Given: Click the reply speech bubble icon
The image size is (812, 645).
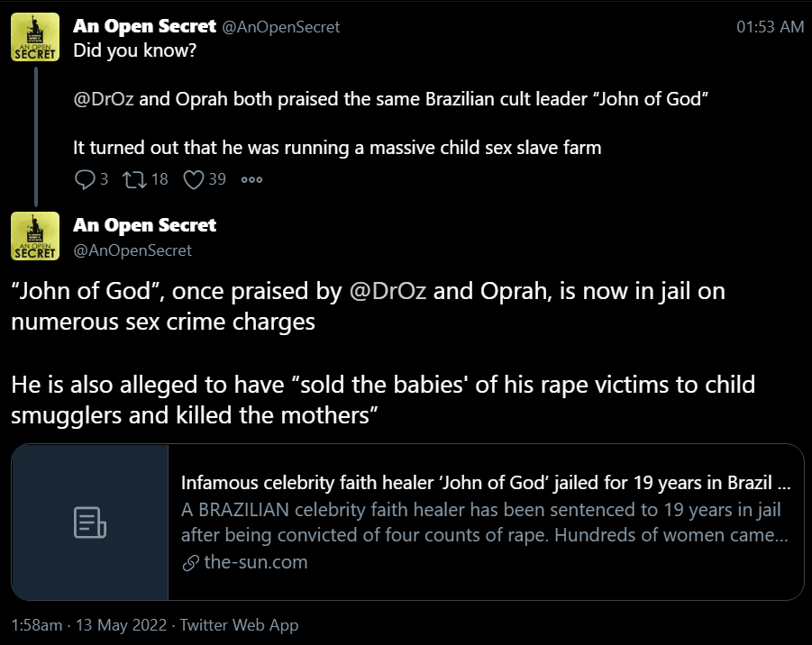Looking at the screenshot, I should (85, 179).
